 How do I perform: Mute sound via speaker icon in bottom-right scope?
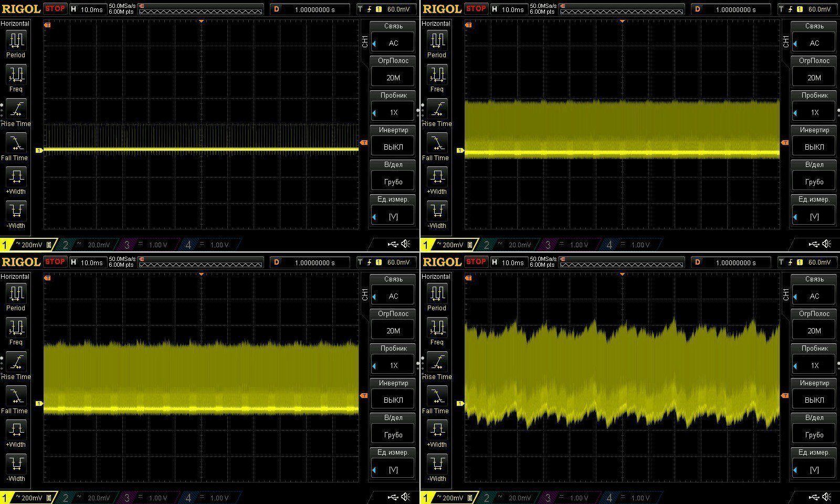(827, 497)
